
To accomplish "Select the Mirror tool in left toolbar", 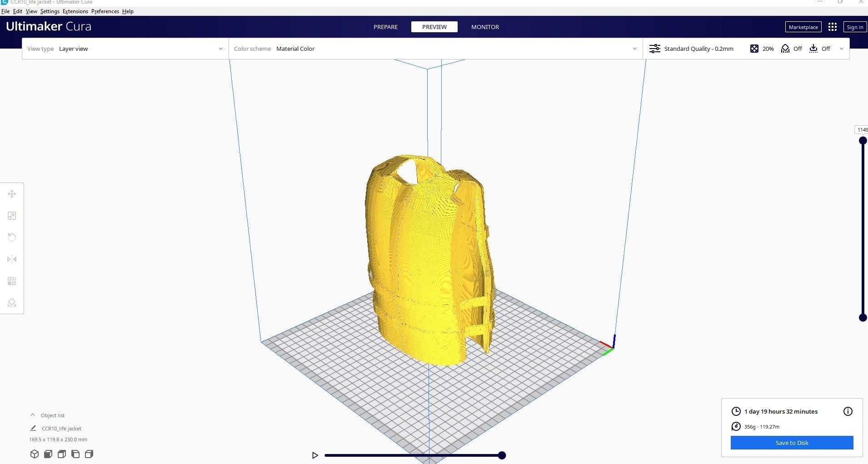I will click(12, 259).
